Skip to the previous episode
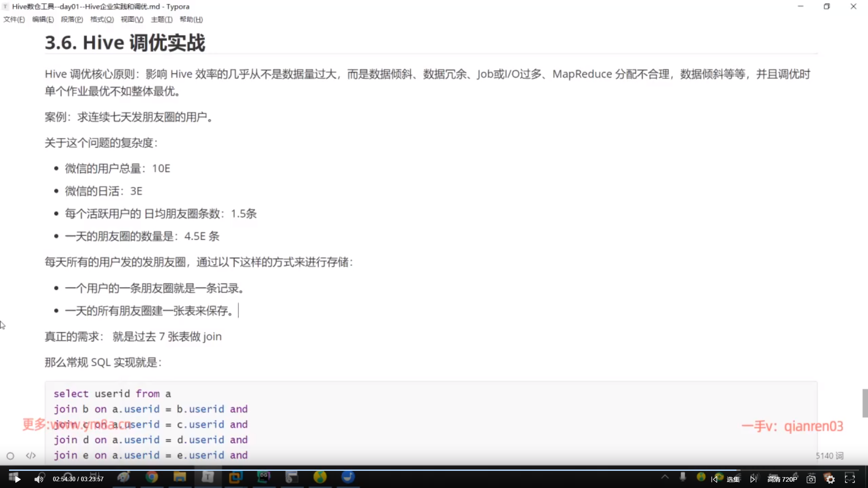This screenshot has height=488, width=868. click(x=714, y=479)
